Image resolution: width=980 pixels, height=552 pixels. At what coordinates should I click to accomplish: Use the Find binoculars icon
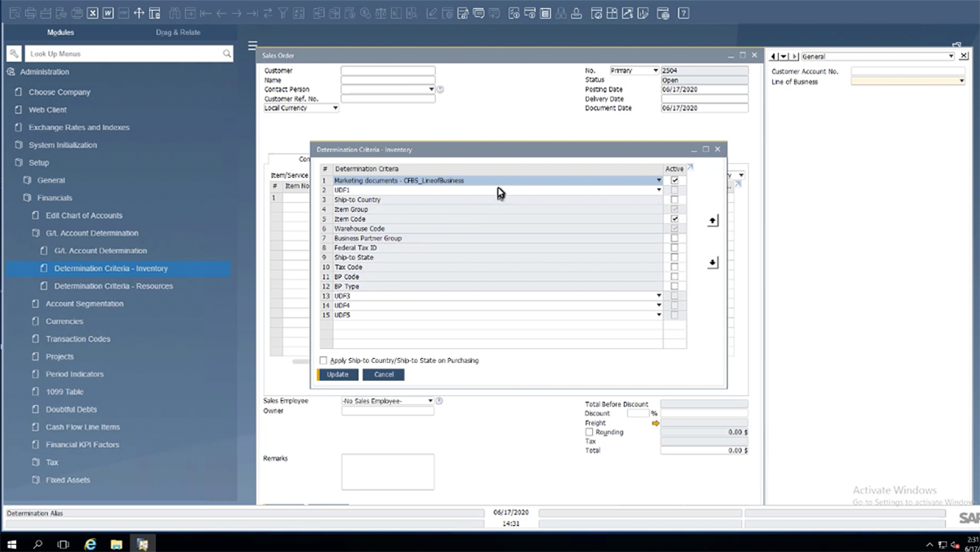pyautogui.click(x=173, y=11)
